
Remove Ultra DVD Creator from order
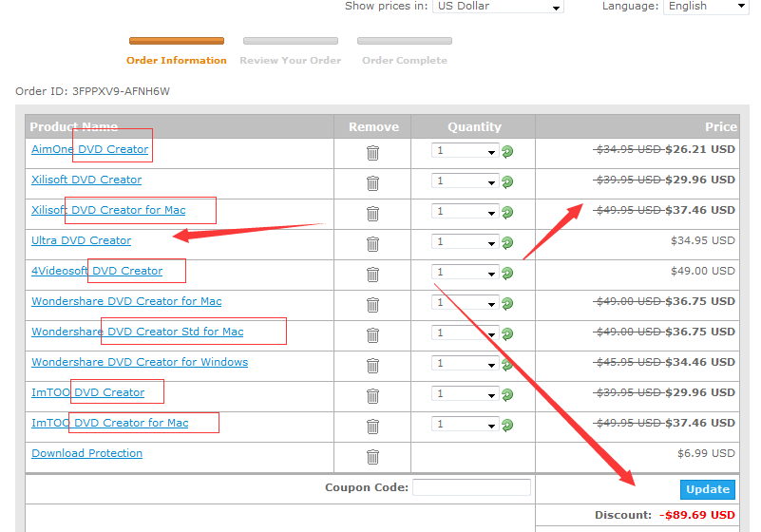372,244
